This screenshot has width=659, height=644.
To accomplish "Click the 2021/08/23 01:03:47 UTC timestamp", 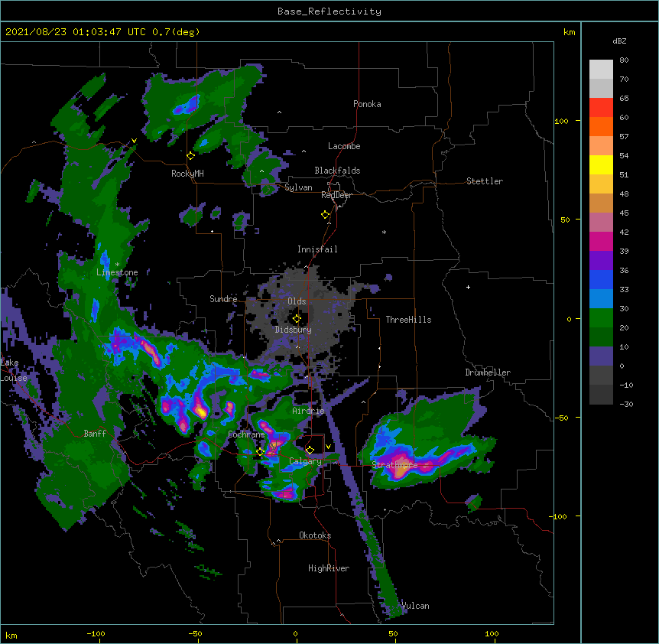I will click(75, 32).
